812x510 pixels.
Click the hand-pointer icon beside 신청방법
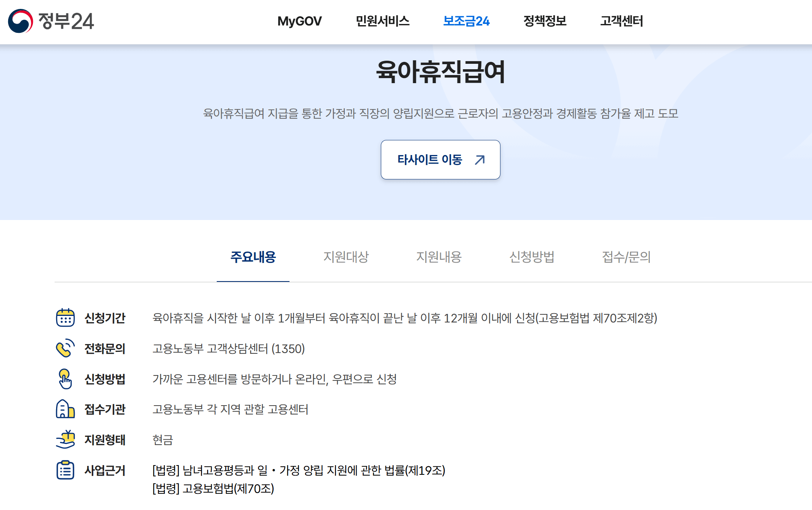coord(65,379)
